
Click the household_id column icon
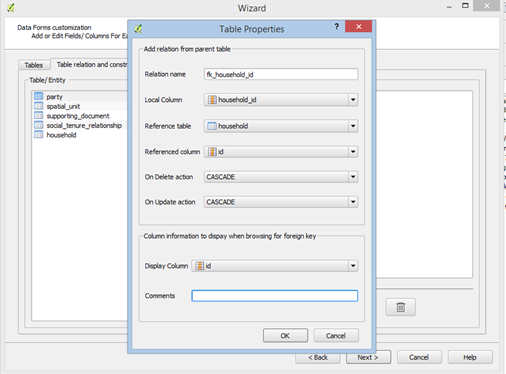[212, 100]
